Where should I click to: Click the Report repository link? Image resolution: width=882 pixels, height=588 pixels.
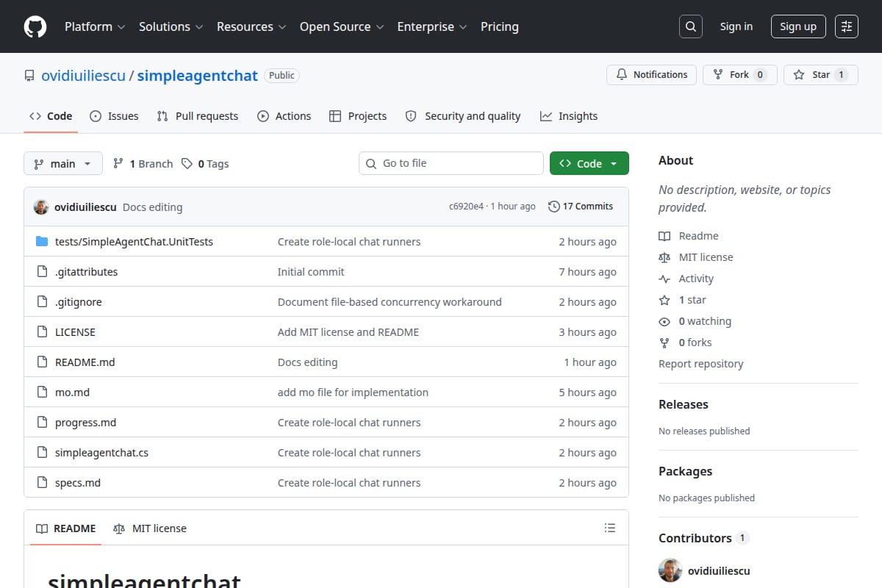(700, 364)
